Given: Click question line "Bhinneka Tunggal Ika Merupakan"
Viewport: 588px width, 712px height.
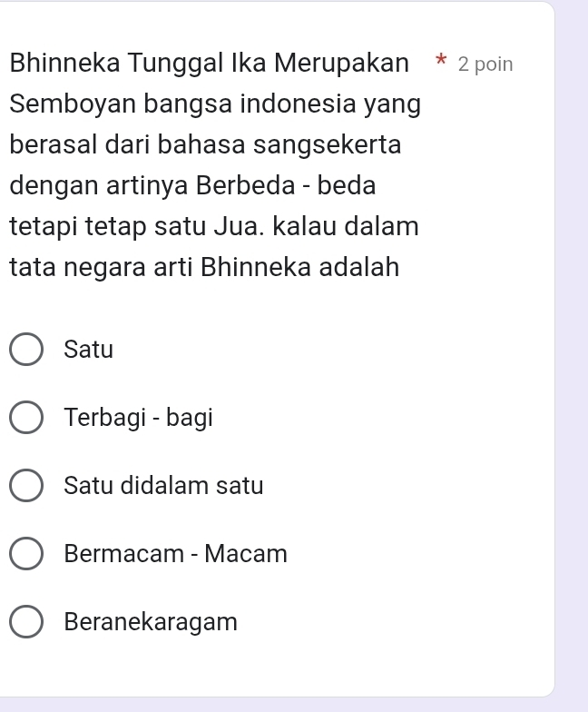Looking at the screenshot, I should click(x=209, y=64).
